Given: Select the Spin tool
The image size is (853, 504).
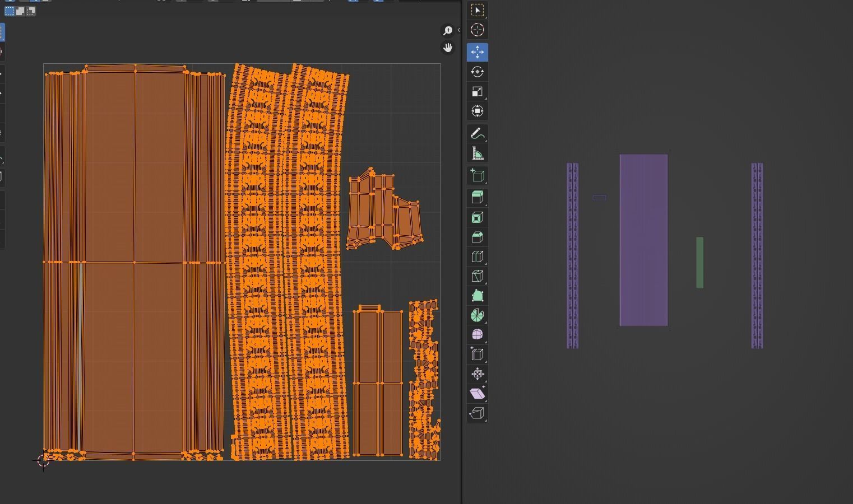Looking at the screenshot, I should coord(477,315).
